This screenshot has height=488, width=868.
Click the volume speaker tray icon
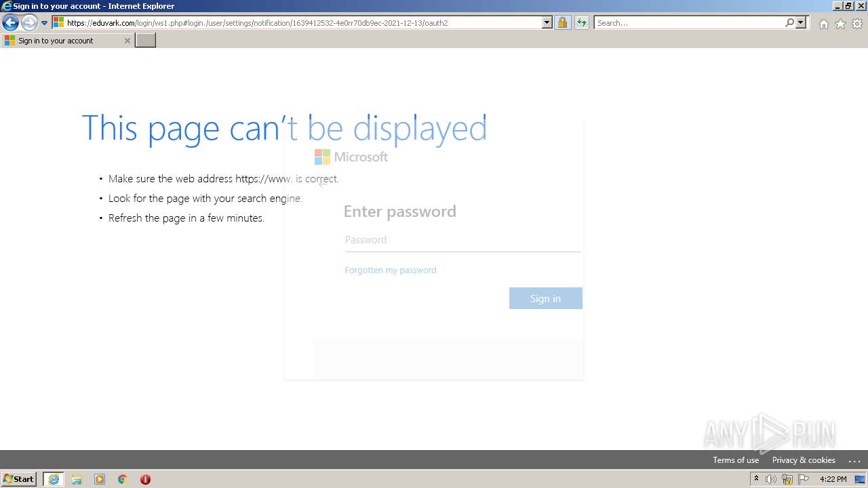coord(771,479)
